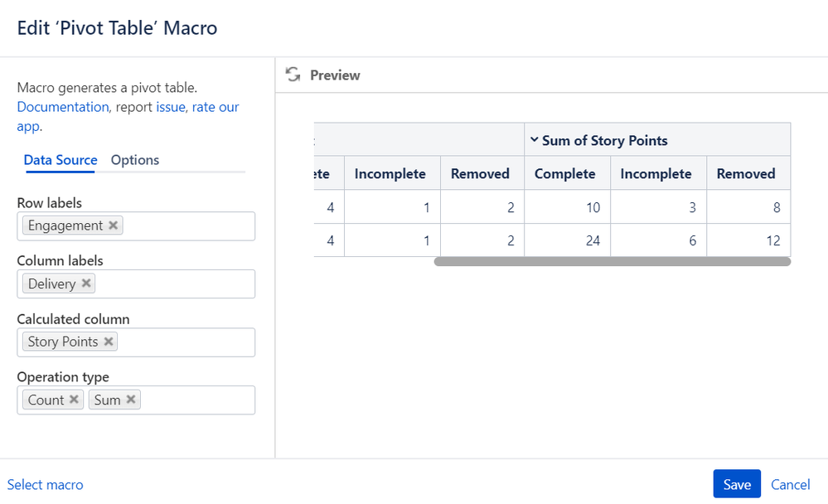Open the Documentation link
Viewport: 828px width, 504px height.
(63, 107)
